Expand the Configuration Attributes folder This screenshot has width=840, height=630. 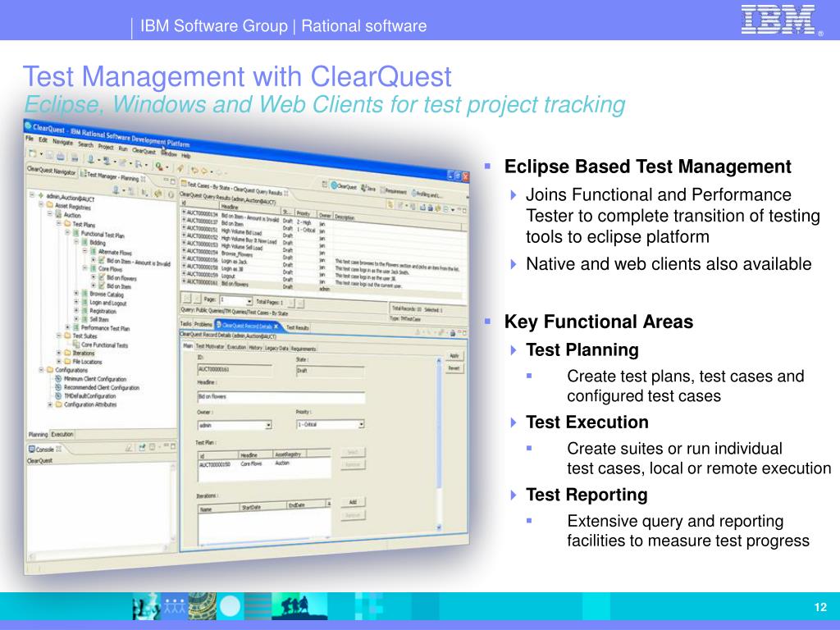[50, 404]
